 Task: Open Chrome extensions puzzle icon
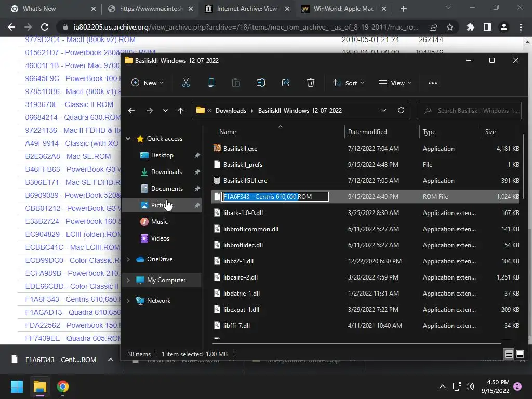pos(471,27)
